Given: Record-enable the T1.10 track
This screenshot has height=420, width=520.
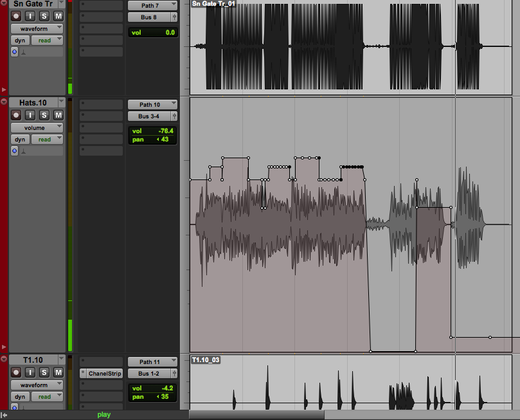Looking at the screenshot, I should [16, 372].
